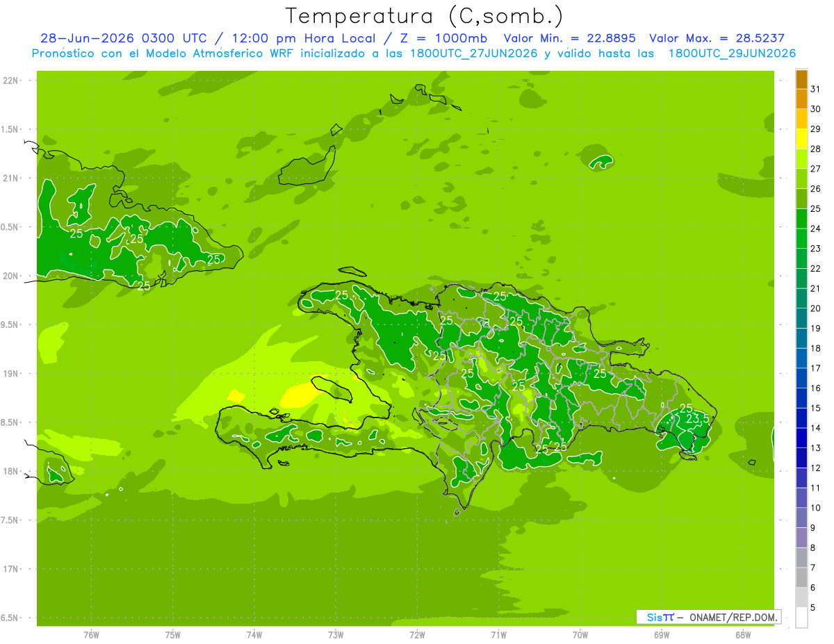Click the "74W" longitude axis label
This screenshot has width=834, height=644.
click(x=254, y=635)
